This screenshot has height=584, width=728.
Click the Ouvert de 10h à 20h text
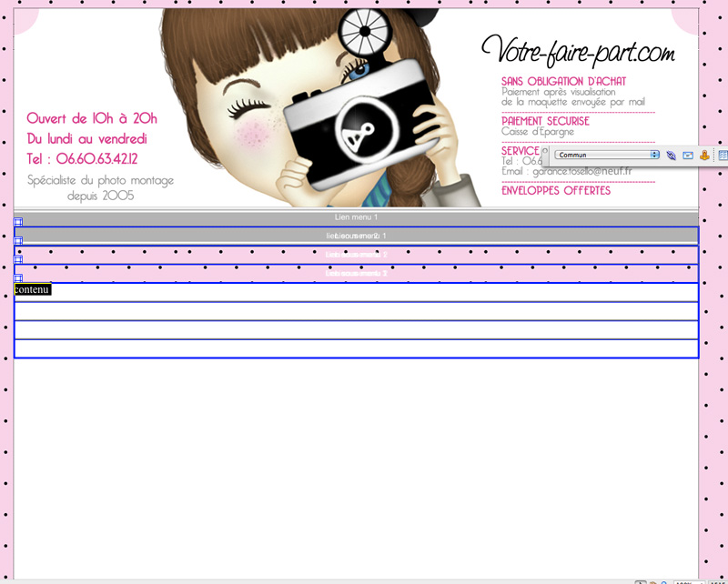[x=92, y=118]
